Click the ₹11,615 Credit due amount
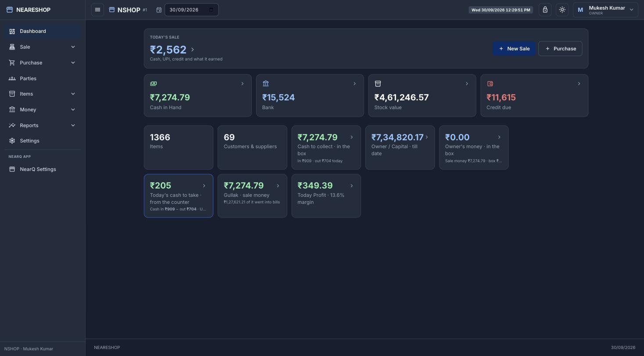This screenshot has height=356, width=644. (x=501, y=97)
